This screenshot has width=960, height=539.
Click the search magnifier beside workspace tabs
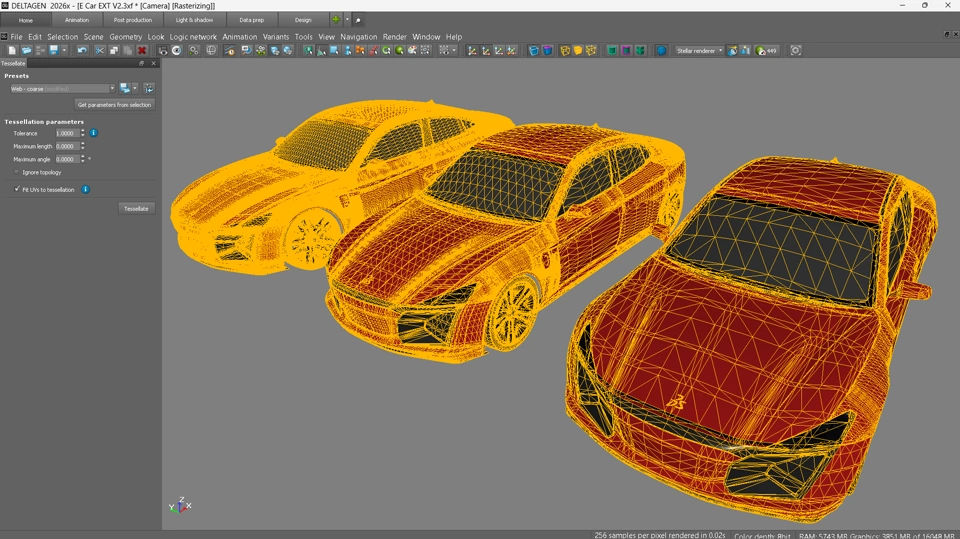click(358, 20)
